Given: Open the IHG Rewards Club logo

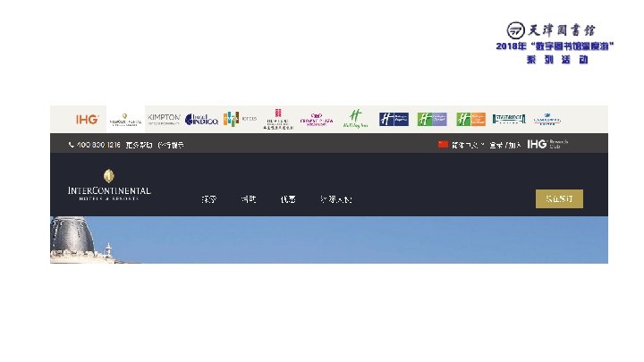Looking at the screenshot, I should click(547, 144).
